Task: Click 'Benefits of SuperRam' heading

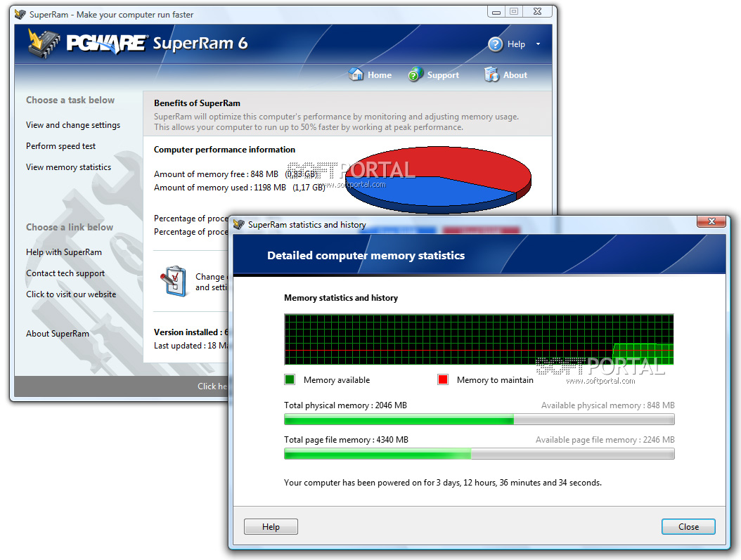Action: (197, 103)
